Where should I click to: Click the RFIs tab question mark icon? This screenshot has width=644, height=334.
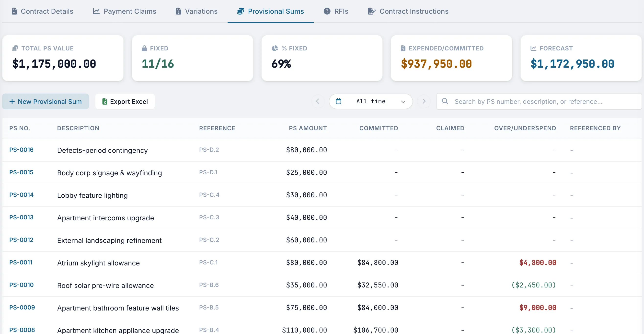(327, 11)
